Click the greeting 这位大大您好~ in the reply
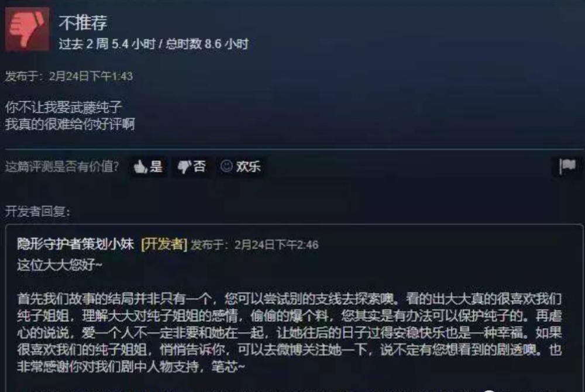 pyautogui.click(x=59, y=265)
